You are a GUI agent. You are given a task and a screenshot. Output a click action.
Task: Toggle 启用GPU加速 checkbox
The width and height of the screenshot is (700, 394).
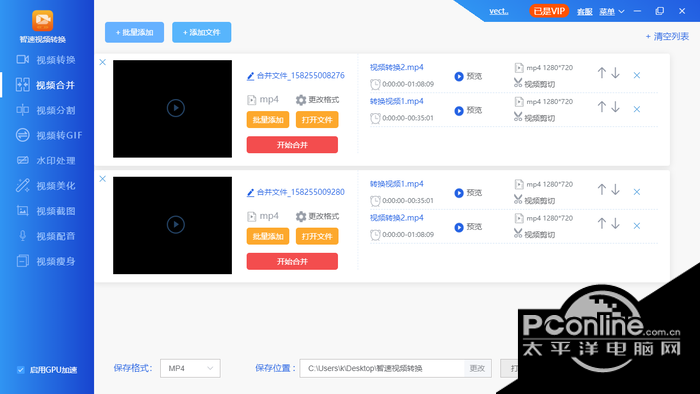click(x=21, y=369)
